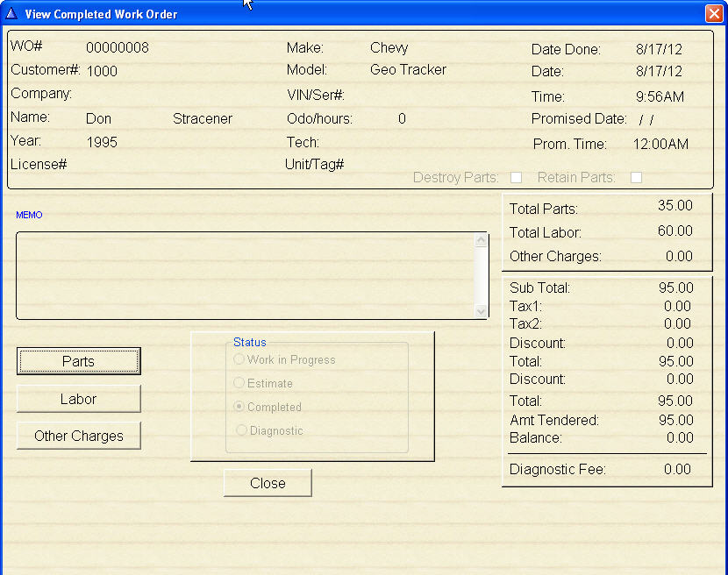Viewport: 728px width, 575px height.
Task: Enable the Retain Parts checkbox
Action: [637, 178]
